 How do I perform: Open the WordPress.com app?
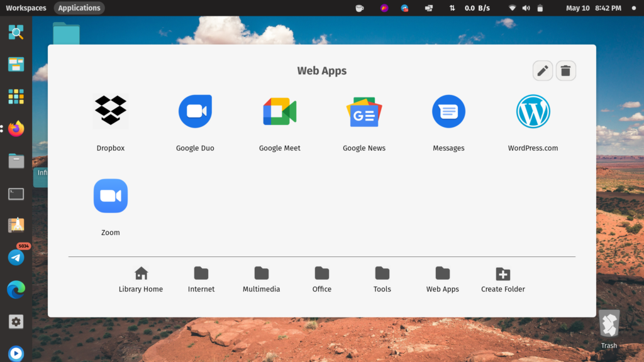[x=533, y=111]
